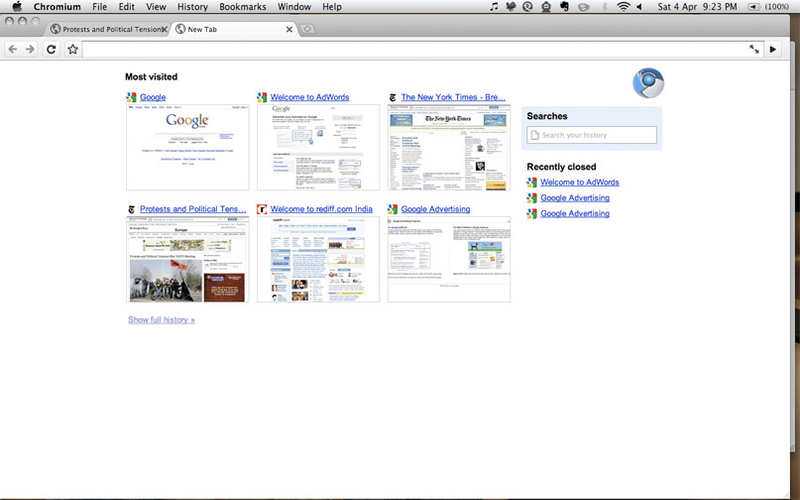
Task: Open the page menu arrow at toolbar end
Action: point(773,49)
